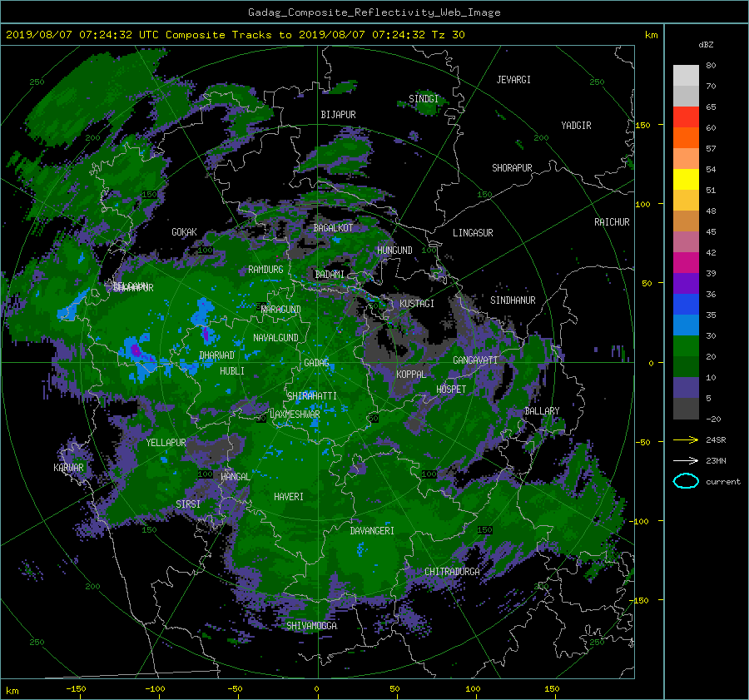Click the 150 tick on right km axis
The height and width of the screenshot is (700, 749).
click(x=642, y=125)
